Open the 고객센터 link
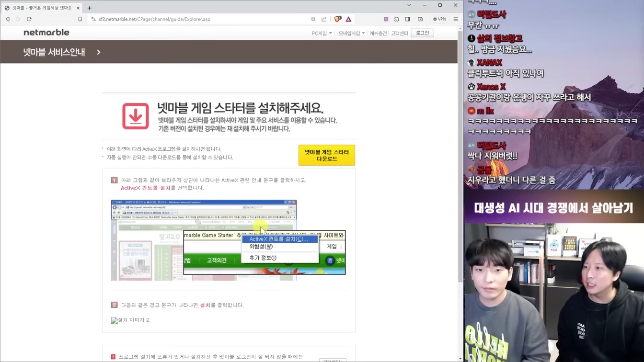Viewport: 644px width, 362px height. 399,33
